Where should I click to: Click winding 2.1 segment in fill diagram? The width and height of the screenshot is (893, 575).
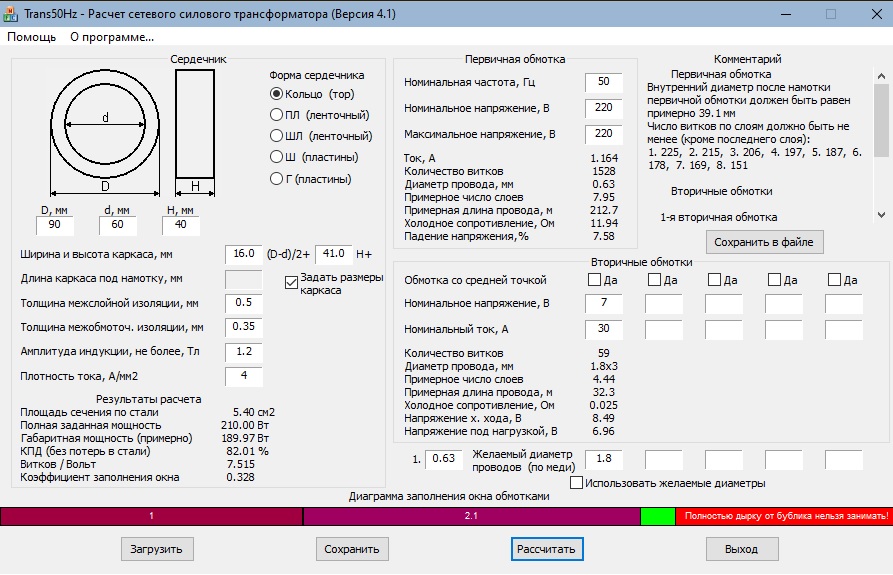[x=471, y=516]
